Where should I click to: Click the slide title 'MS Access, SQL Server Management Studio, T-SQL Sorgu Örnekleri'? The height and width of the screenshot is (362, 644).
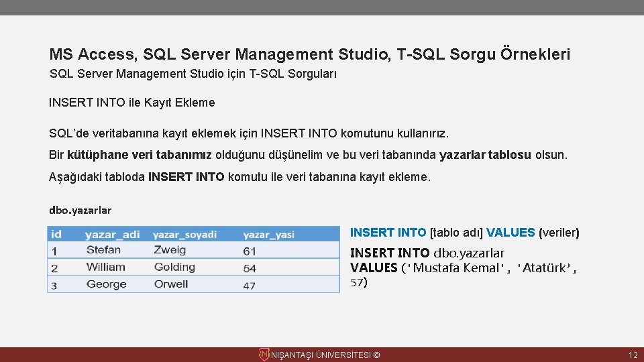(x=310, y=54)
